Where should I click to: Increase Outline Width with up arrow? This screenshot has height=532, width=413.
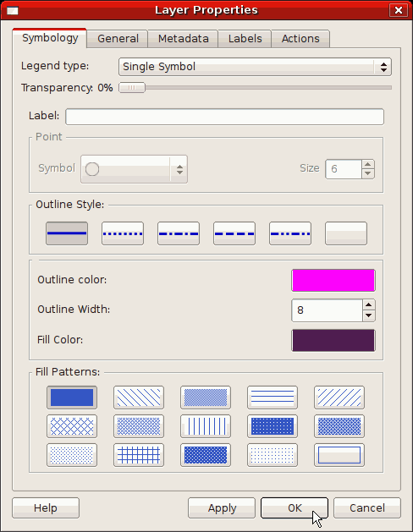click(368, 304)
